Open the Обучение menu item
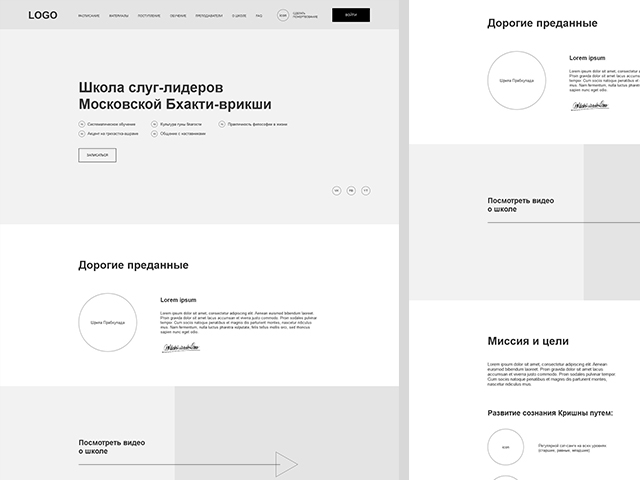The width and height of the screenshot is (640, 480). (178, 16)
